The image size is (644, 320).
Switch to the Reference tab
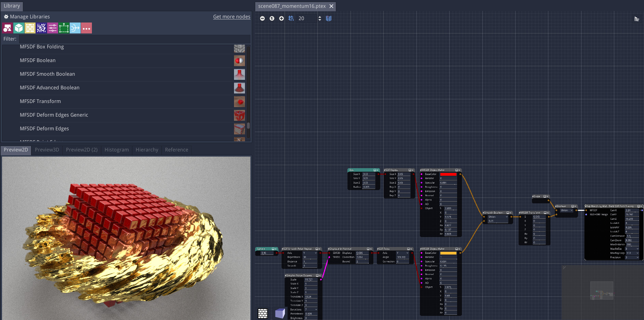click(177, 150)
